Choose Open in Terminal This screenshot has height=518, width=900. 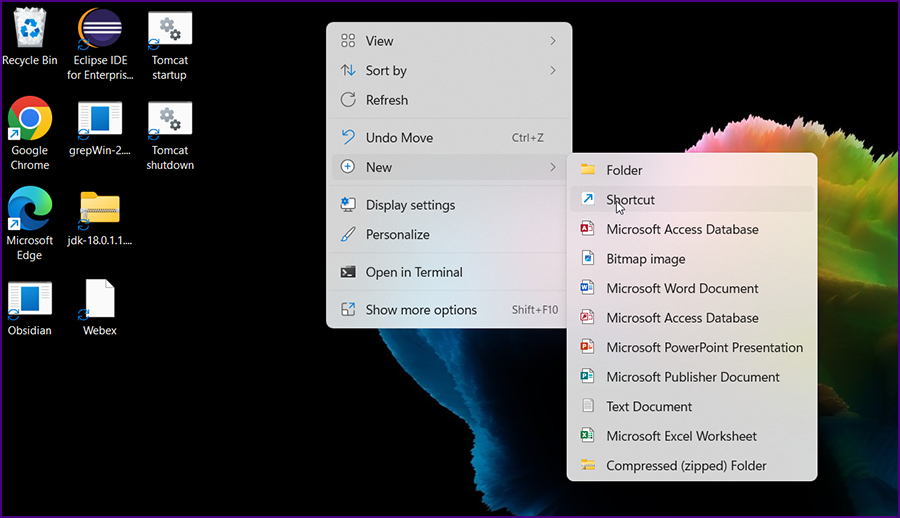(414, 272)
